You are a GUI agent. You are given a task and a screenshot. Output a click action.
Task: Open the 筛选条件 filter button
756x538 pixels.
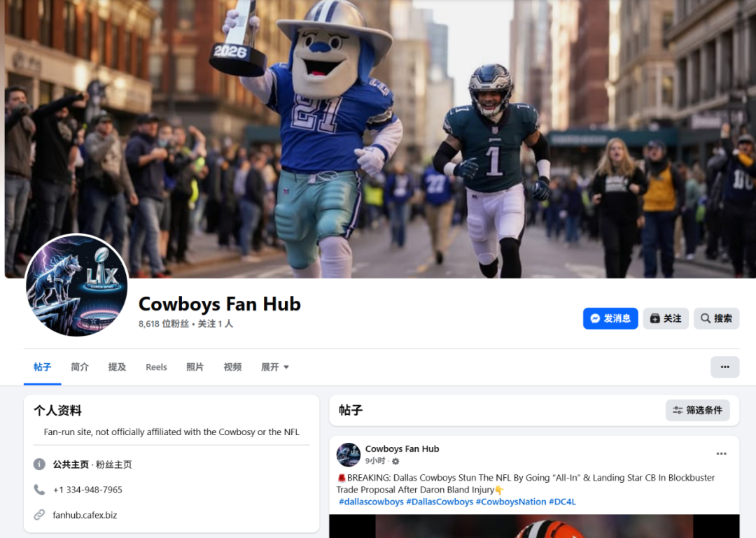tap(698, 410)
